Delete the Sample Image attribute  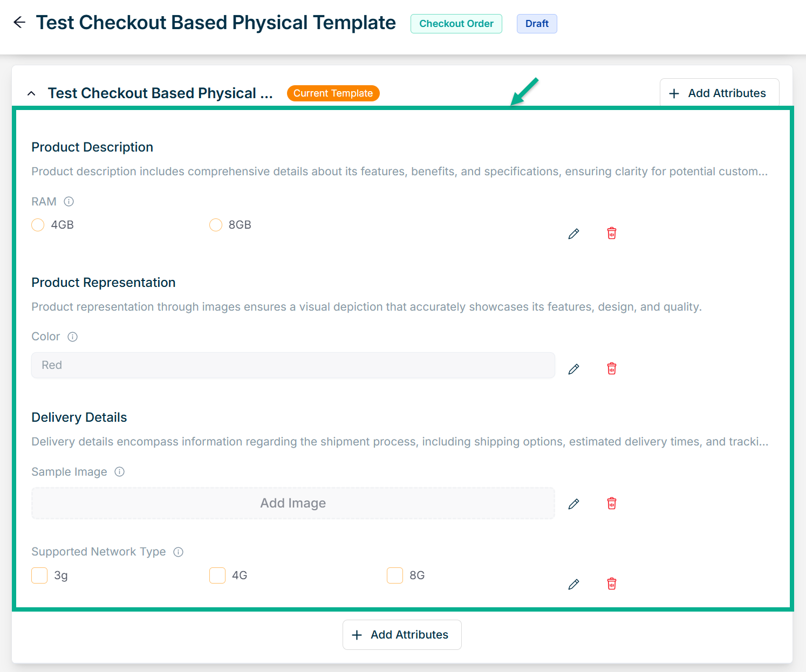tap(612, 504)
